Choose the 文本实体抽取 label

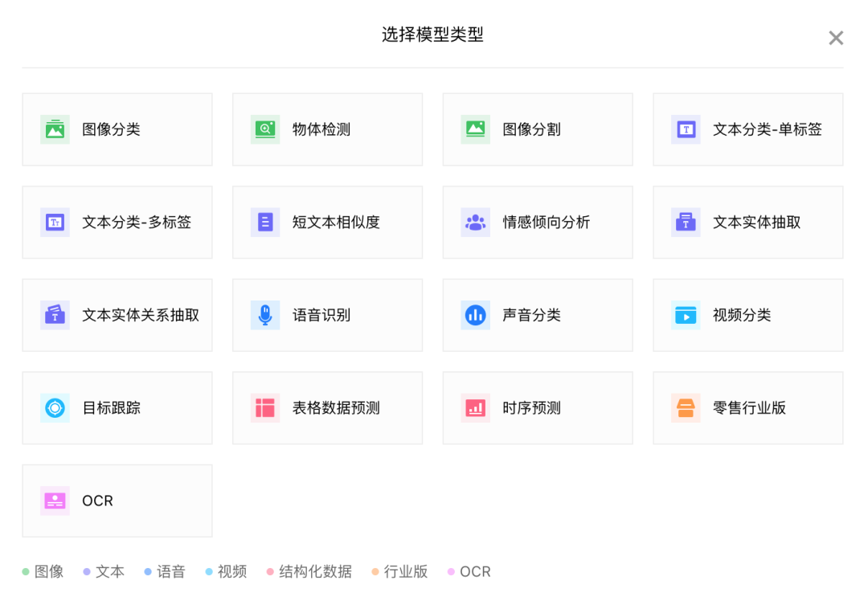[x=757, y=223]
